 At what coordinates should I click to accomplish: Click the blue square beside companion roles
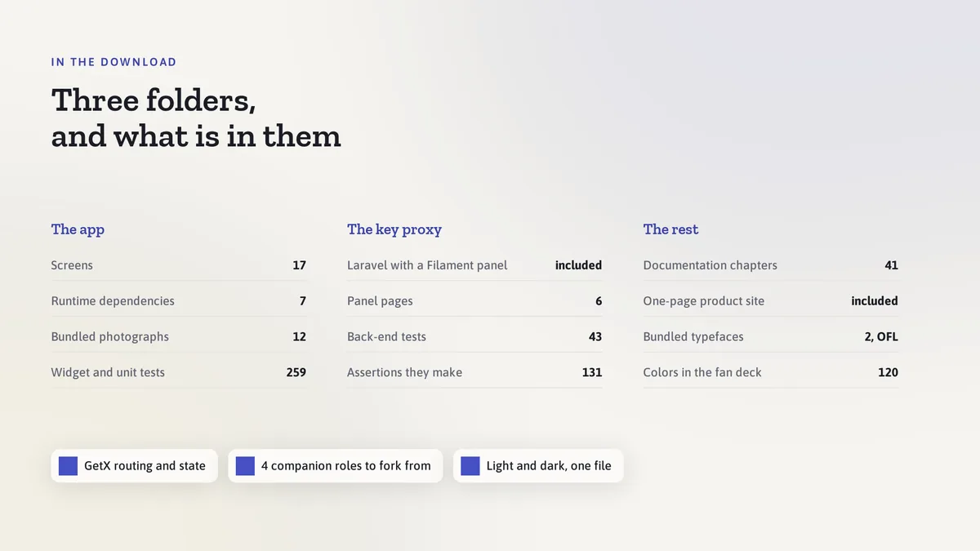245,466
